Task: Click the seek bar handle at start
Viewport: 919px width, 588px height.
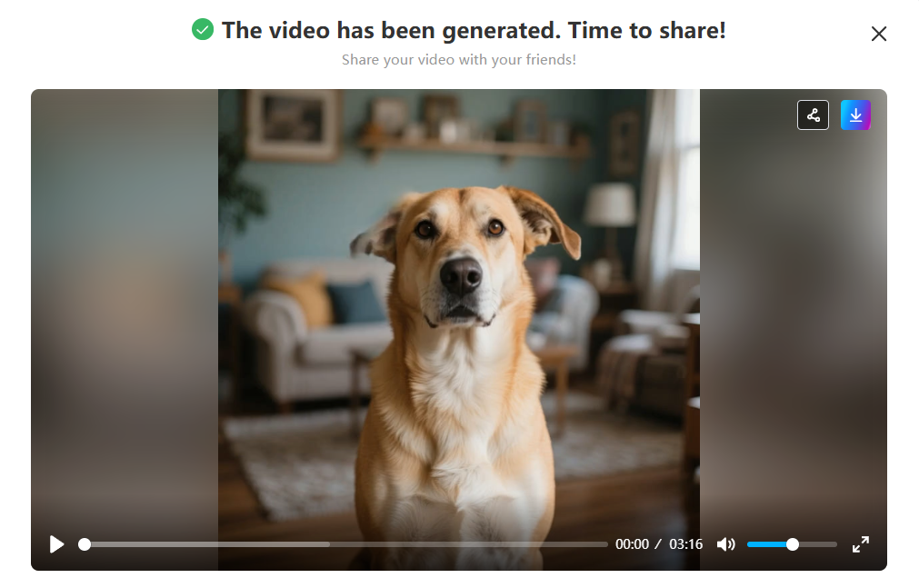Action: click(85, 544)
